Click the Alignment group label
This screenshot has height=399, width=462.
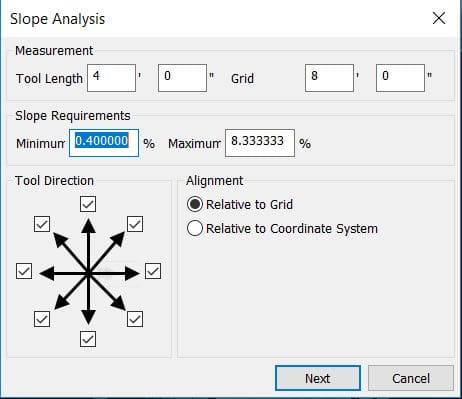coord(215,181)
